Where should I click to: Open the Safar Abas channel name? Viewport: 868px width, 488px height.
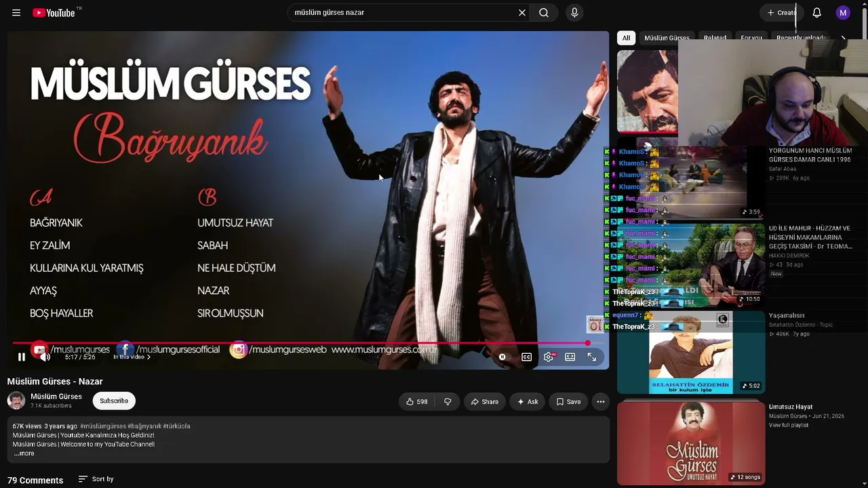click(x=783, y=169)
